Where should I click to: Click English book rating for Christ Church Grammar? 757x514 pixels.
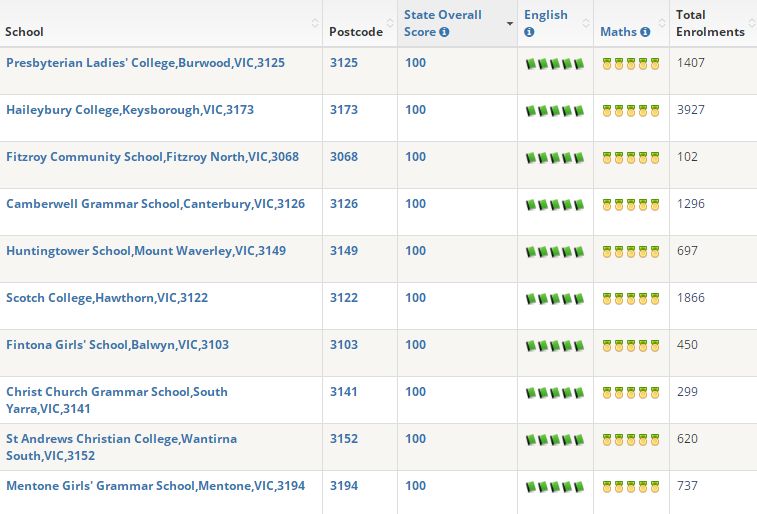tap(555, 393)
